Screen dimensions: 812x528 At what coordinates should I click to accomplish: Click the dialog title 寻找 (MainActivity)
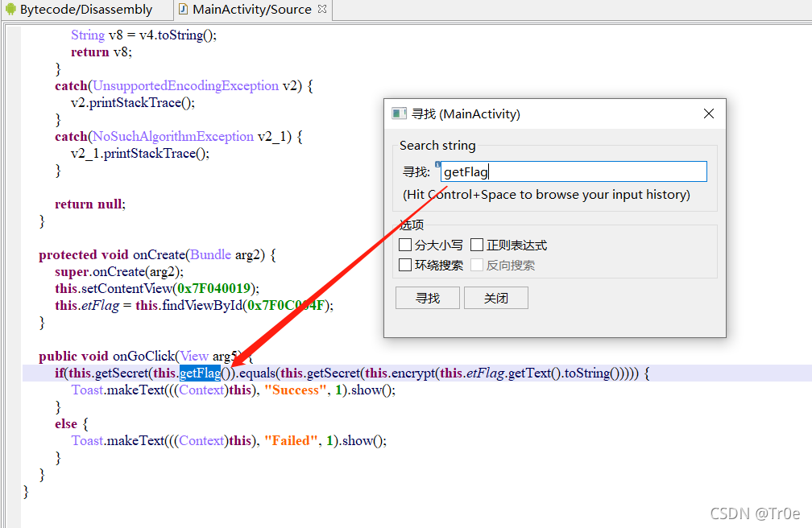466,113
